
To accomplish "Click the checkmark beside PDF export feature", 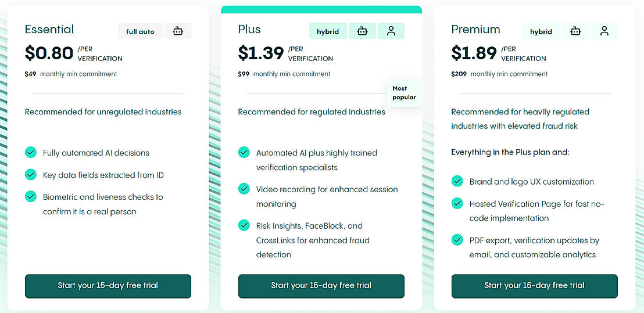I will 457,240.
